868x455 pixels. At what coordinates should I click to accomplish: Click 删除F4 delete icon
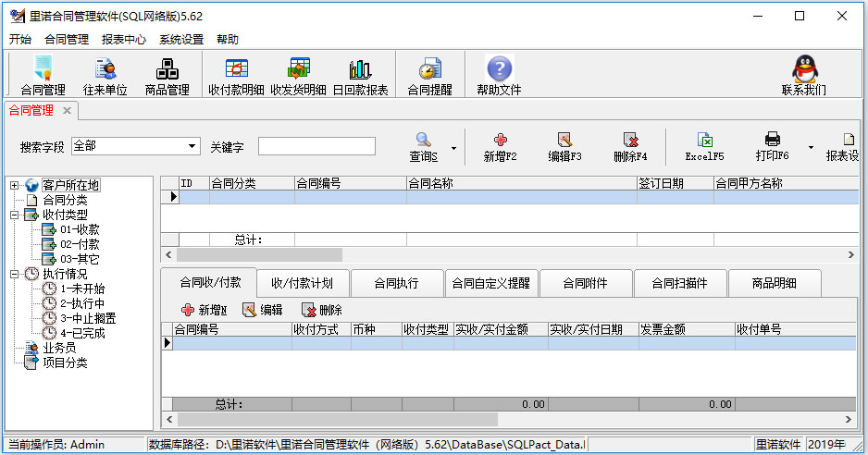coord(630,147)
